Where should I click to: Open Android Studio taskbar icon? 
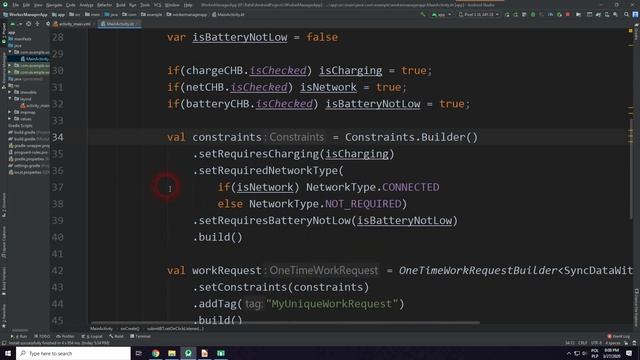click(x=188, y=353)
